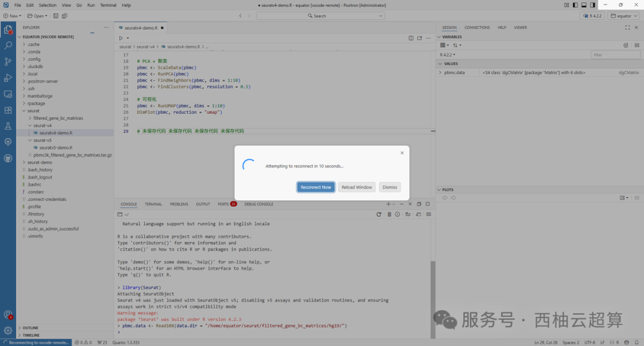Open the Run and Debug view
Viewport: 644px width, 346px height.
tap(8, 78)
